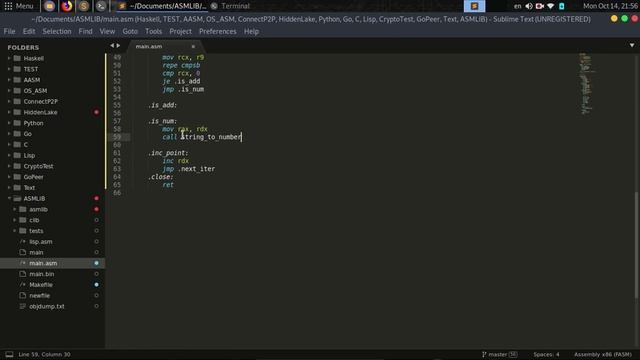Select the Sublime Text ASMLIB taskbar entry
The width and height of the screenshot is (640, 360).
coord(162,6)
